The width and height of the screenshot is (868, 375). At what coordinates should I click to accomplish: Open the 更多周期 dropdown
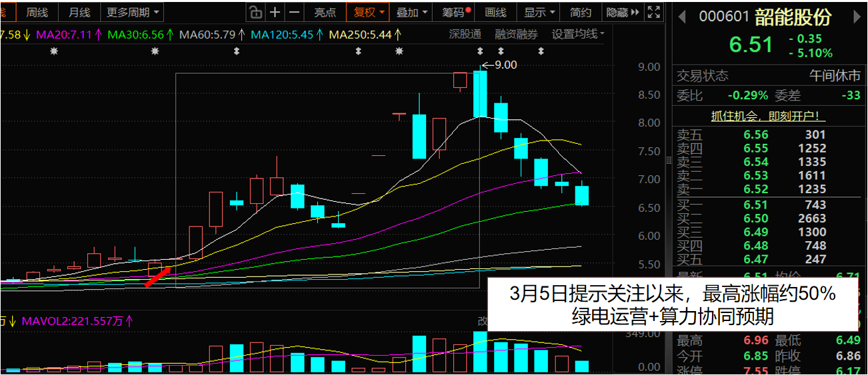click(x=133, y=13)
